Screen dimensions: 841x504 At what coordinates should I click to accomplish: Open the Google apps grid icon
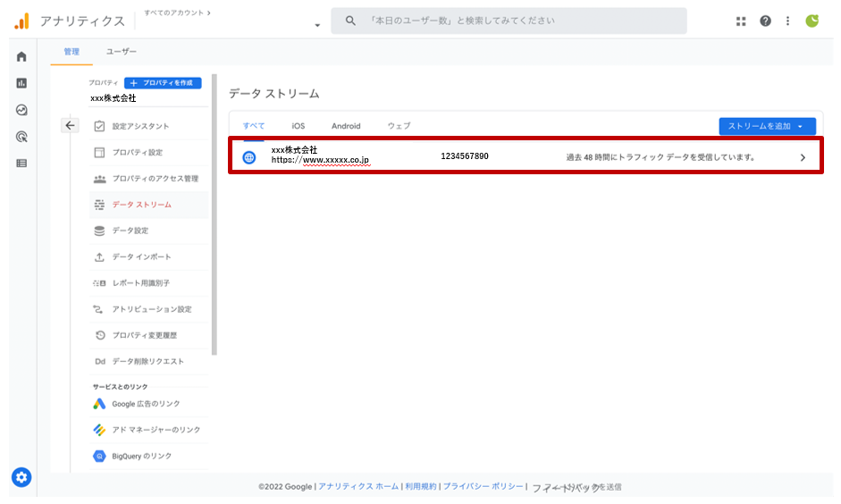point(741,21)
